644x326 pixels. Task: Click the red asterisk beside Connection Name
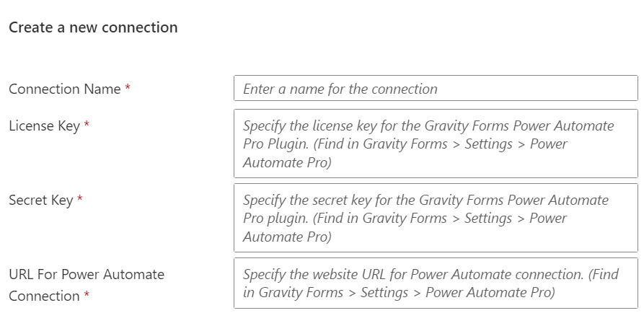(x=128, y=87)
